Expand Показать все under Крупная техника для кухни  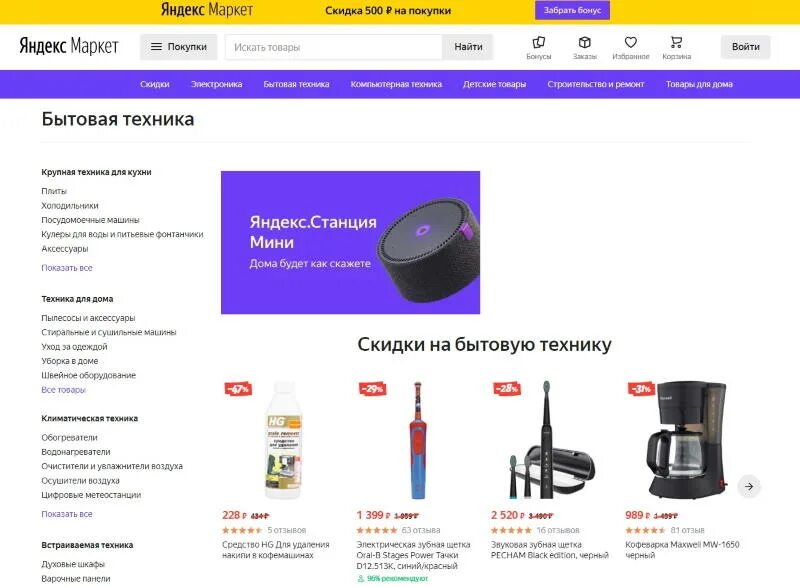tap(67, 268)
